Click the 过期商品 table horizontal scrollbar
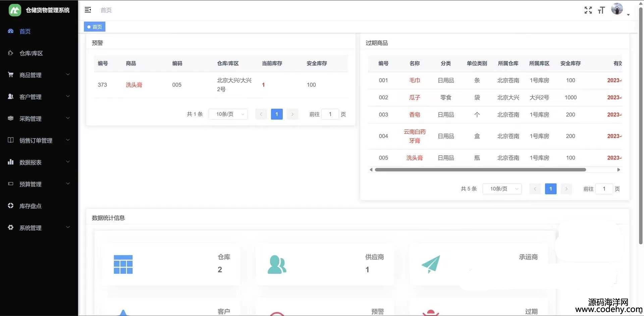The image size is (644, 316). pyautogui.click(x=480, y=170)
